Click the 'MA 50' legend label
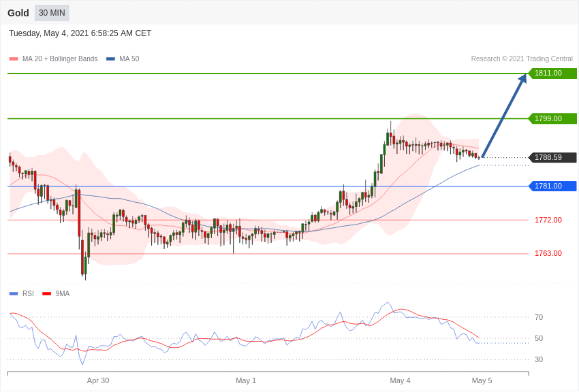 tap(129, 59)
